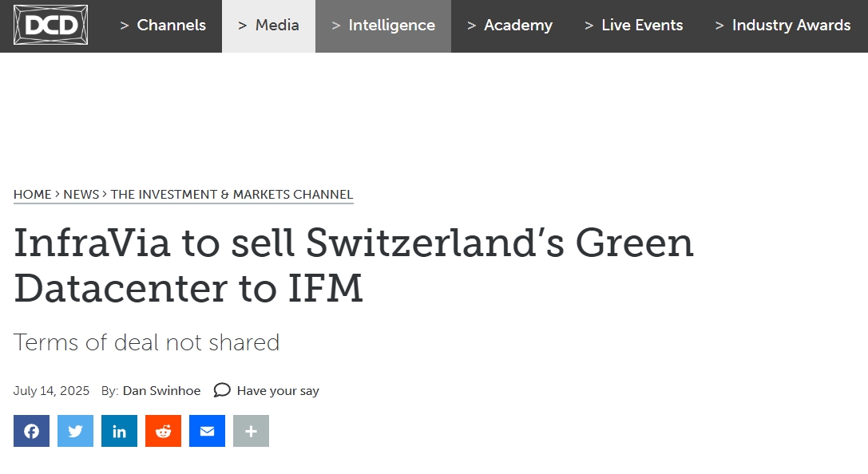Screen dimensions: 868x474
Task: Click the Have your say link
Action: (278, 391)
